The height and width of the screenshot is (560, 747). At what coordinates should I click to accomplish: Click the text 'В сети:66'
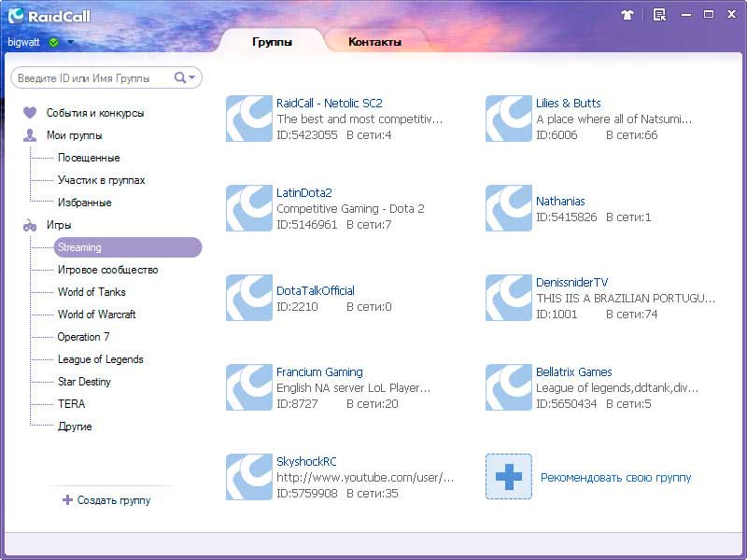[x=632, y=134]
